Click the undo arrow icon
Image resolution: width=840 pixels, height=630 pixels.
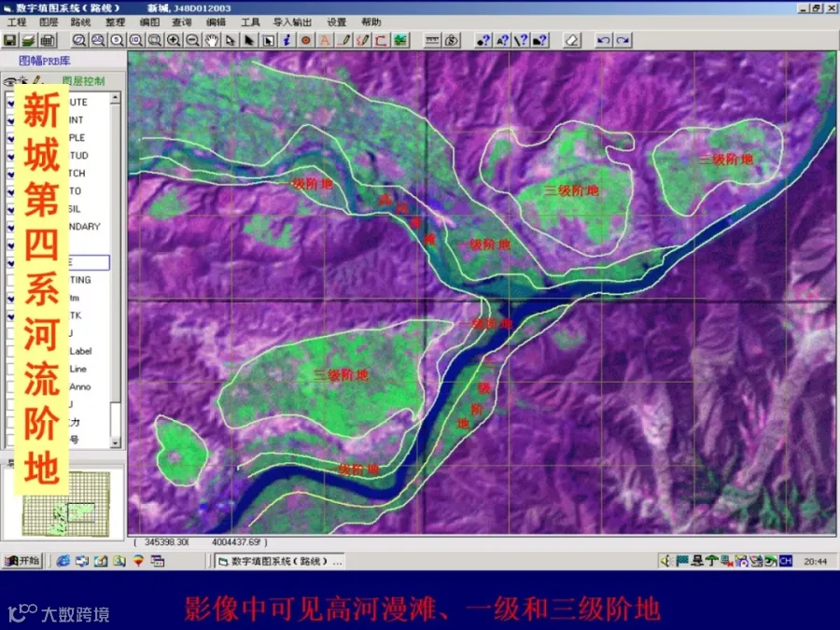click(603, 40)
